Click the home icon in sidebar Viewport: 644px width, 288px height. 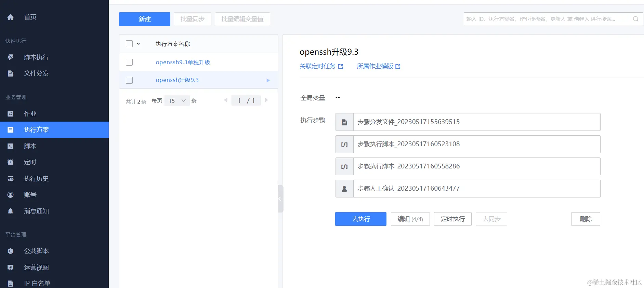(11, 17)
